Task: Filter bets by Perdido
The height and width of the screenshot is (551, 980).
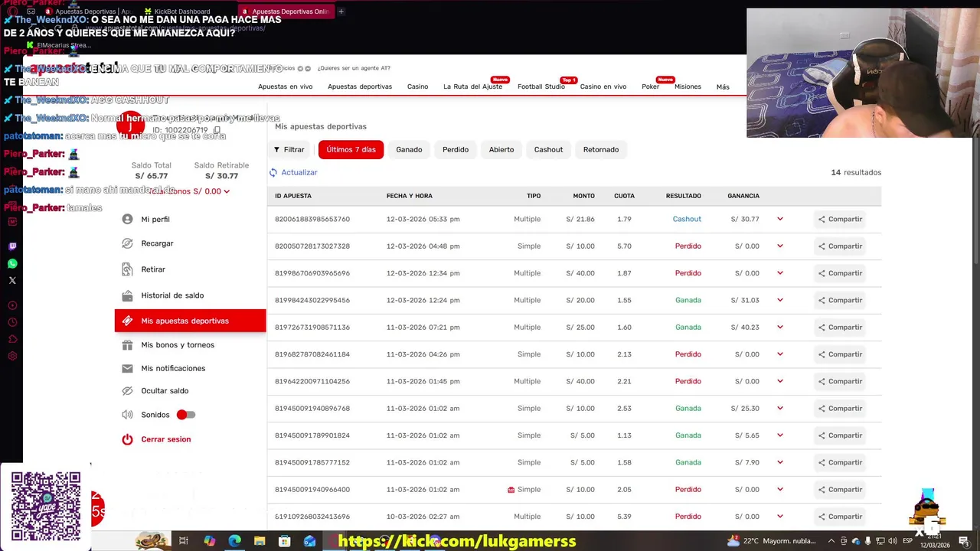Action: 456,149
